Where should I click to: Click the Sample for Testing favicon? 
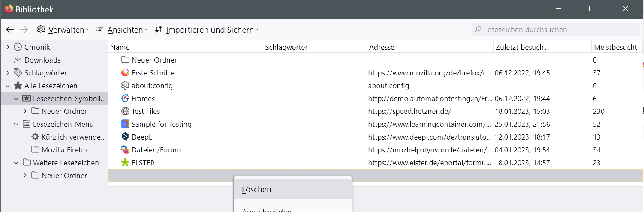click(x=125, y=124)
